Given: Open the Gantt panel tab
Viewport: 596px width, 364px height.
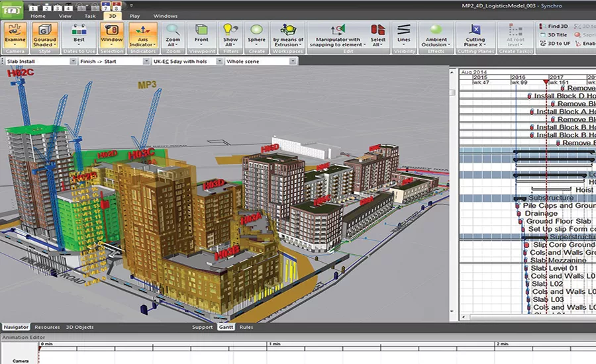Looking at the screenshot, I should (226, 327).
